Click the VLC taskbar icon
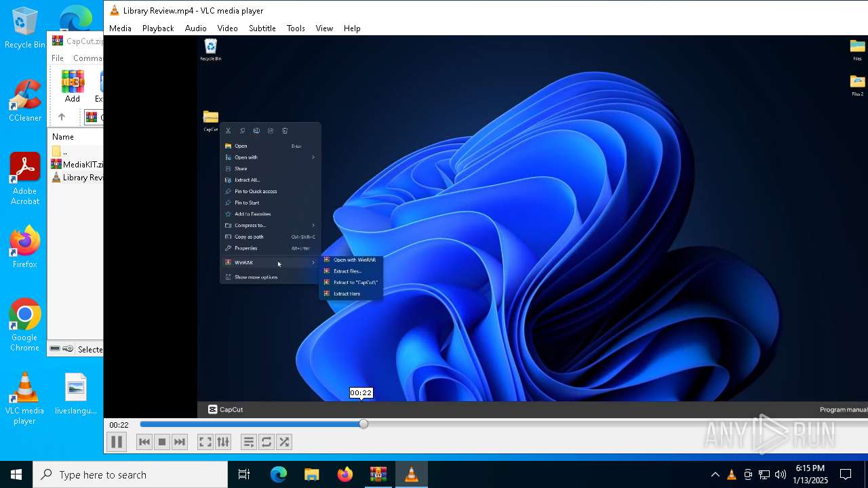 pos(412,474)
